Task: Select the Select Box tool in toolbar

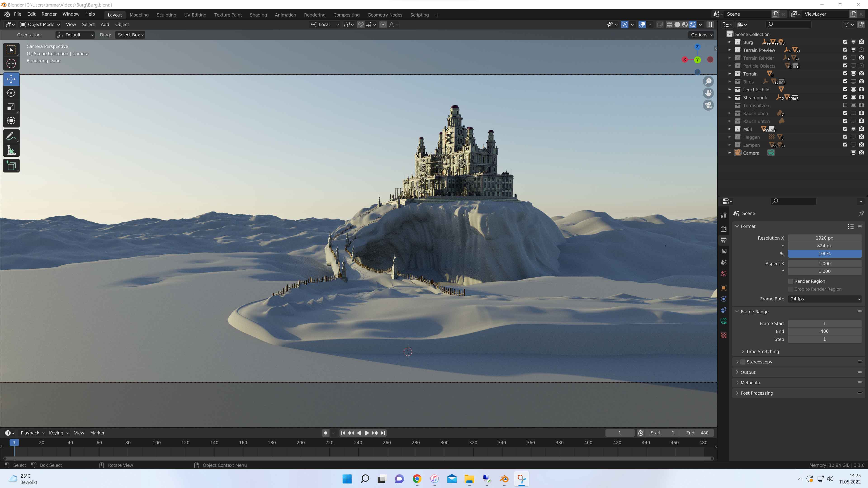Action: [11, 50]
